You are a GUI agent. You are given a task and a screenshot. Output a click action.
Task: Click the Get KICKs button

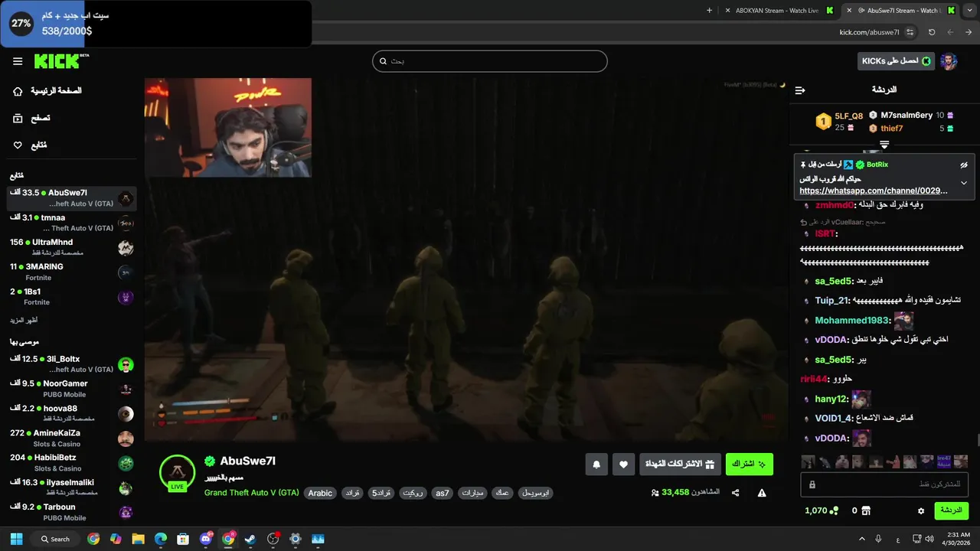coord(896,61)
